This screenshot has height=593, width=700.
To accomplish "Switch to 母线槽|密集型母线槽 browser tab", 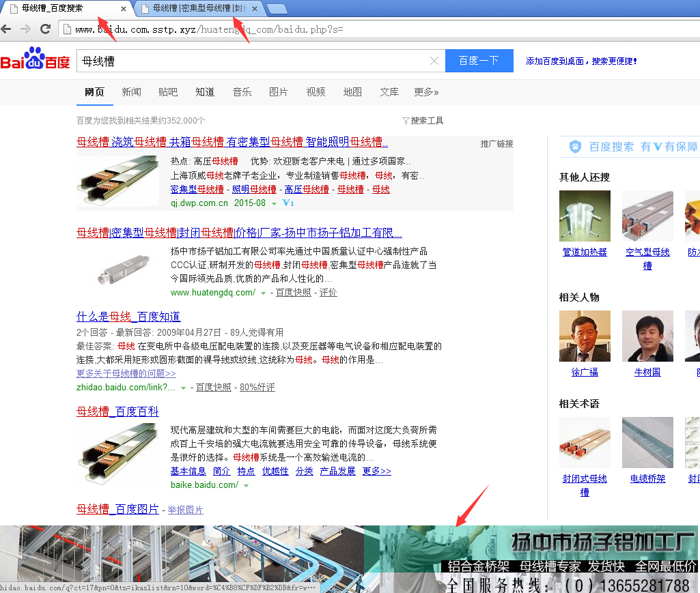I will (x=198, y=8).
